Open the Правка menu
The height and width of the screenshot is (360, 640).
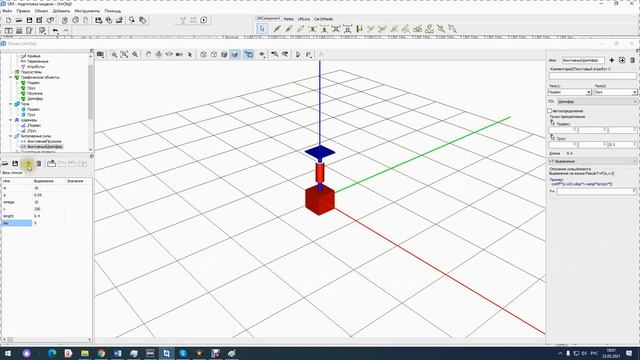(x=23, y=11)
